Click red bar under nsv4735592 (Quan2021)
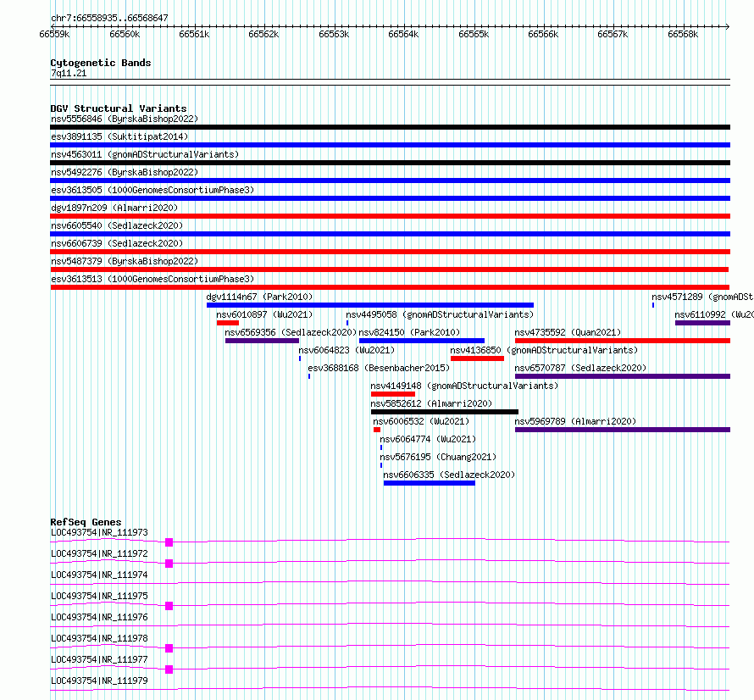This screenshot has height=700, width=754. pos(622,341)
